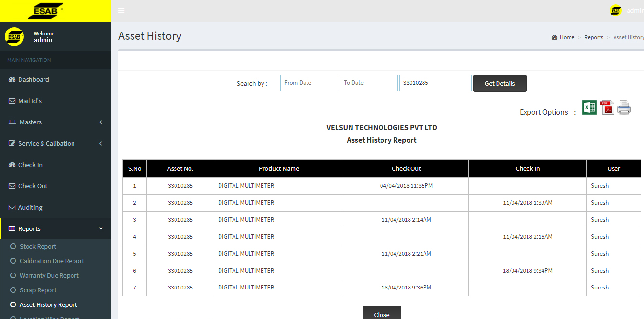644x319 pixels.
Task: Click the Mail Id's envelope icon
Action: [12, 101]
